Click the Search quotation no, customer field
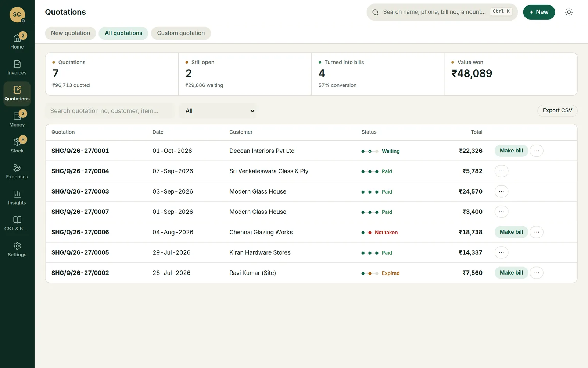The height and width of the screenshot is (368, 588). [x=110, y=111]
